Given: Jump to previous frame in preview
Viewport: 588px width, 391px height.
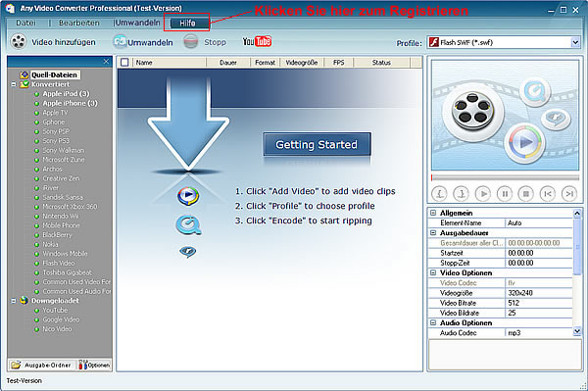Looking at the screenshot, I should point(548,194).
